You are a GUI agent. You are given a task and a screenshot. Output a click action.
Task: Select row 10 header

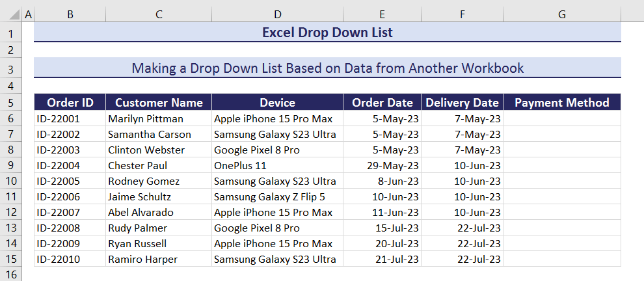coord(11,181)
